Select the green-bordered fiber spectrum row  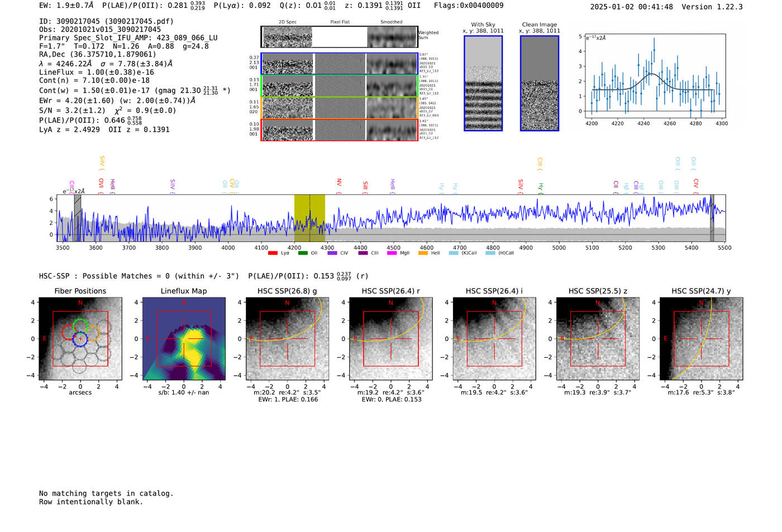[339, 86]
